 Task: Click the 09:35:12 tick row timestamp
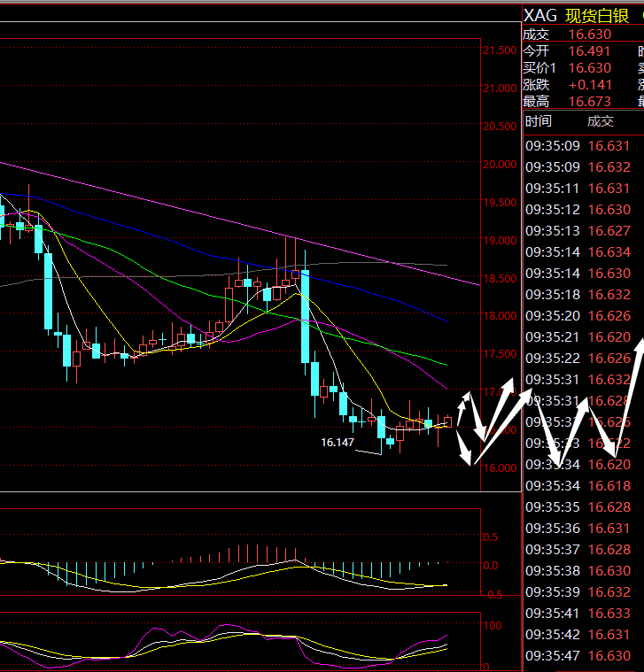[552, 210]
